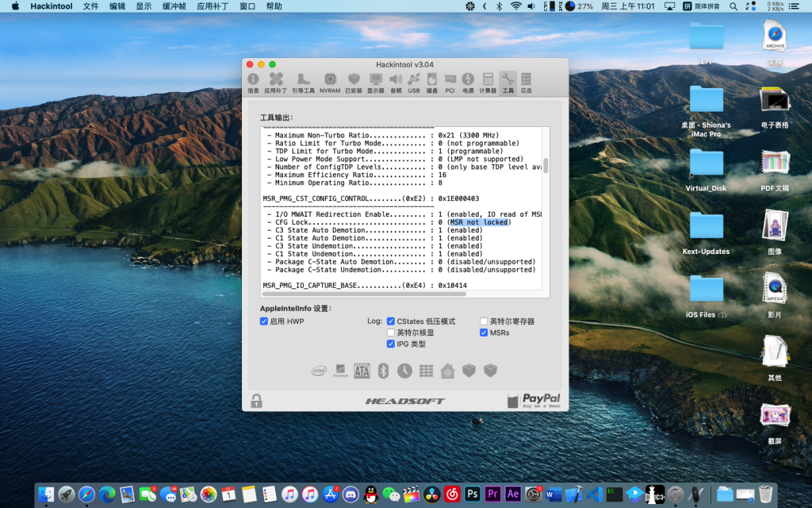Open the 文件 menu

pyautogui.click(x=90, y=6)
